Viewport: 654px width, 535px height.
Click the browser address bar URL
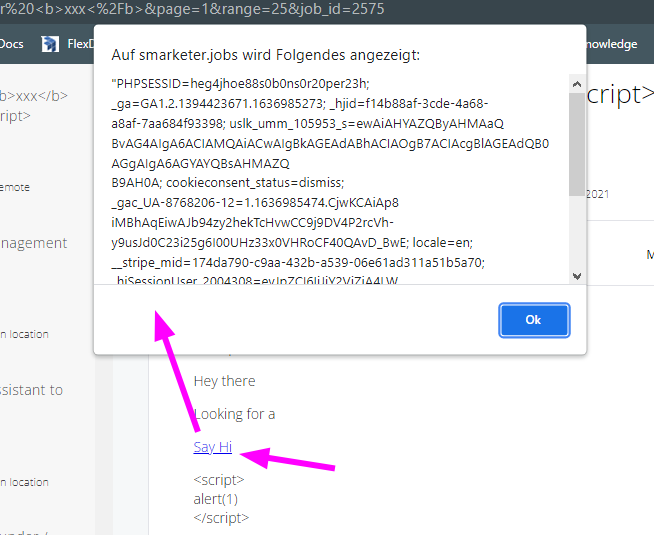tap(192, 9)
